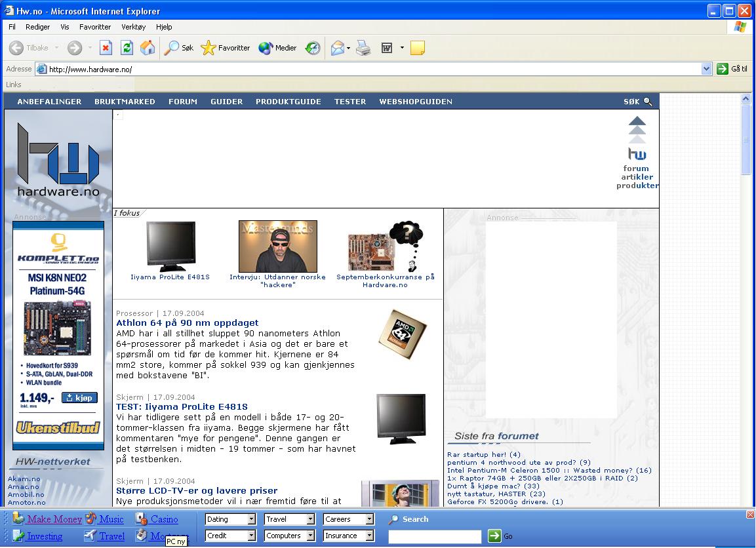Screen dimensions: 756x548
Task: Go to ANBEFALINGER in site navigation
Action: tap(50, 102)
